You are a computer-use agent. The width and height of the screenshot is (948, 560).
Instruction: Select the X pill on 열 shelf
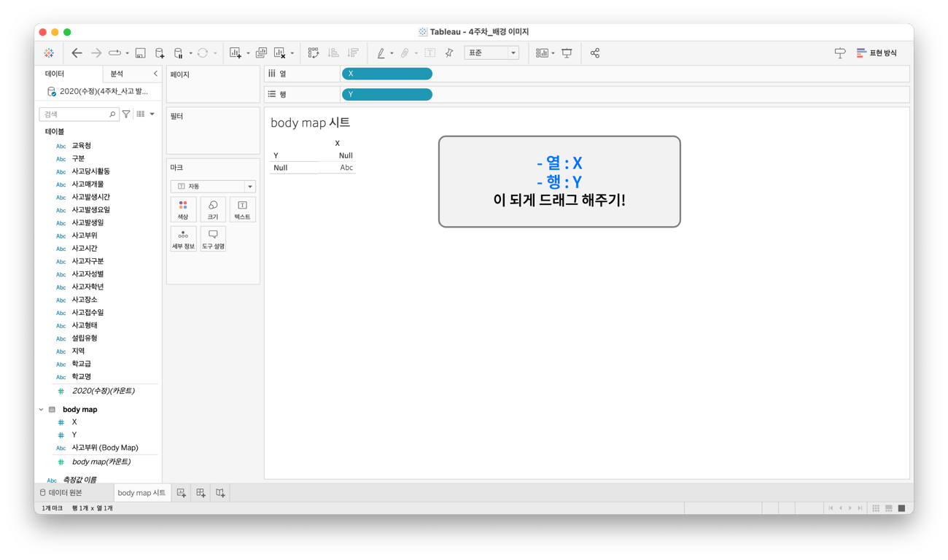coord(386,74)
